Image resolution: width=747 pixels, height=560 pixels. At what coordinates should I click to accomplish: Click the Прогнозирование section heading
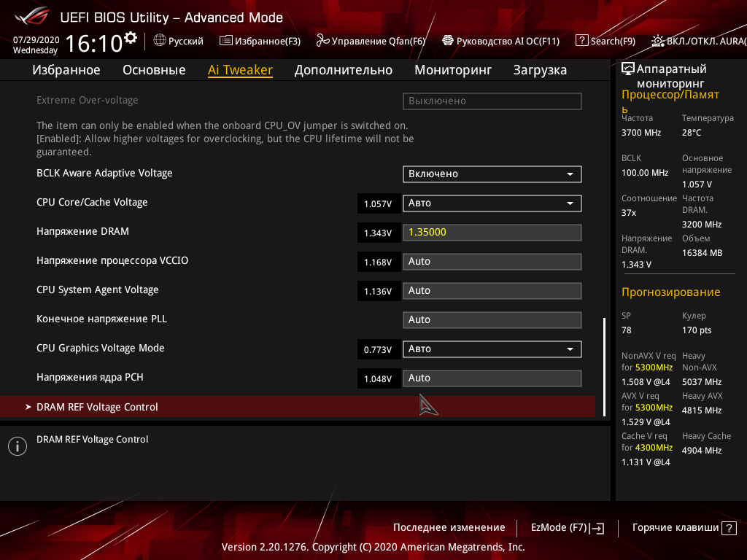pyautogui.click(x=671, y=292)
